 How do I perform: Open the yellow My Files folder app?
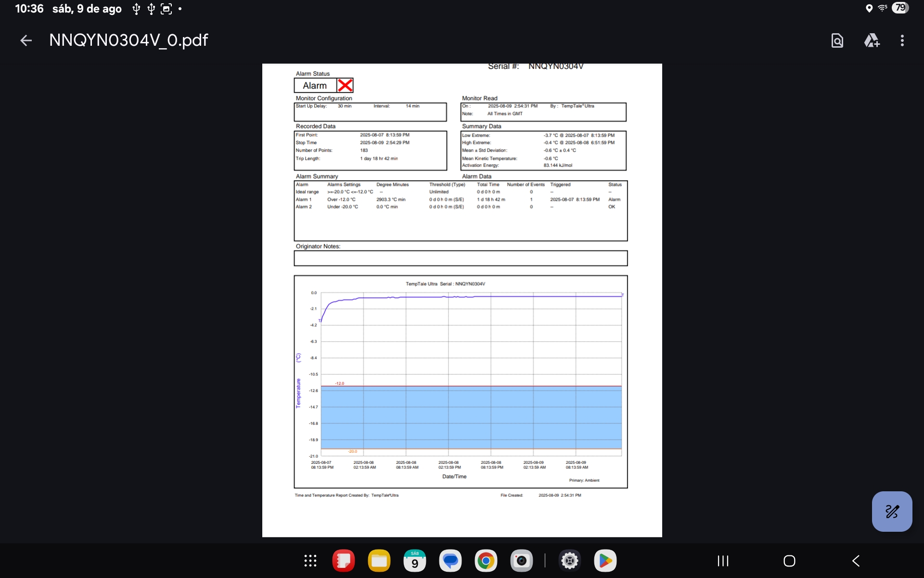coord(379,561)
